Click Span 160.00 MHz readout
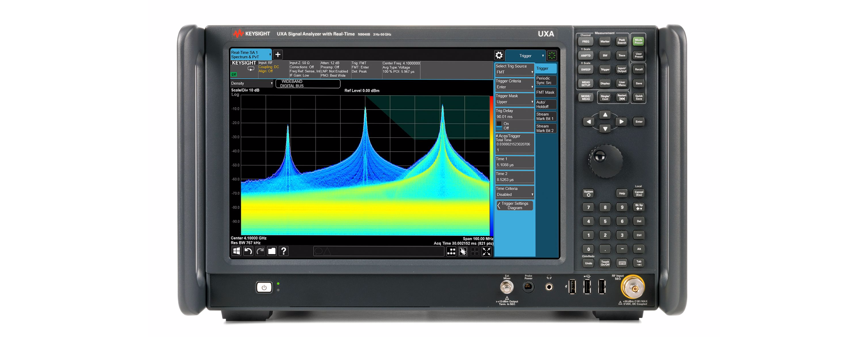The height and width of the screenshot is (337, 868). [x=478, y=239]
